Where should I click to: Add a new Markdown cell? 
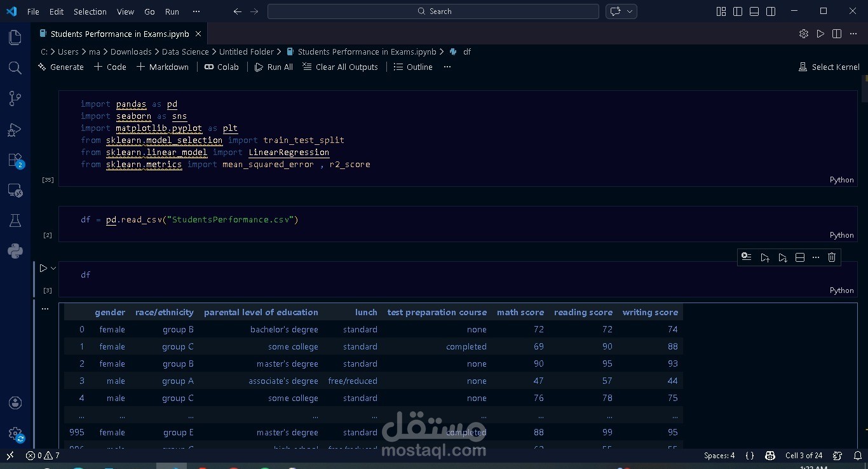click(x=163, y=67)
